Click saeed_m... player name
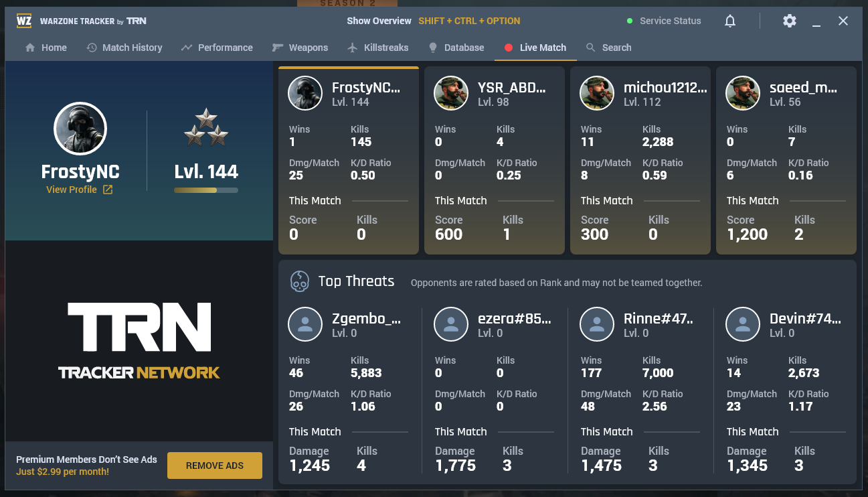Image resolution: width=868 pixels, height=497 pixels. (804, 88)
